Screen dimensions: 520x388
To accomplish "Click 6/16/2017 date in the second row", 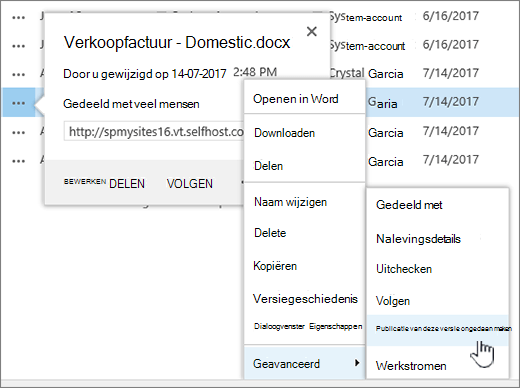I will (x=451, y=45).
